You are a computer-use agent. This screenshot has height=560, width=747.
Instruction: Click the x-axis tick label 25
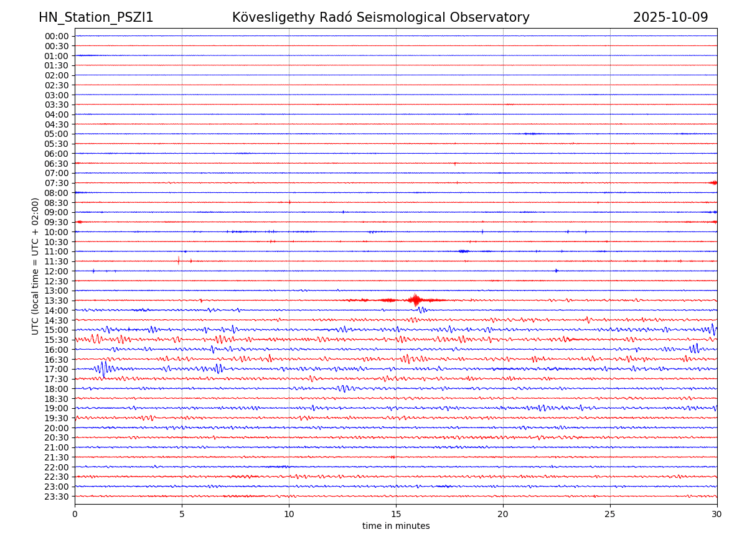[610, 515]
